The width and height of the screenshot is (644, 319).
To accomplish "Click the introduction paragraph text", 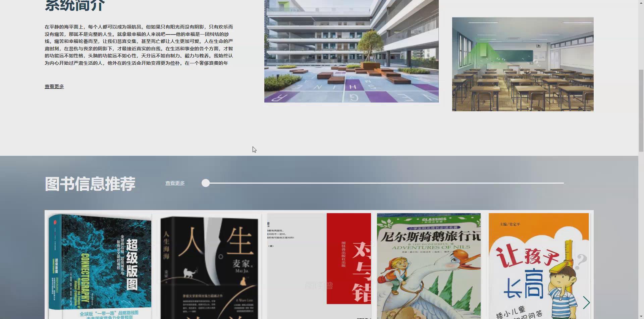I will tap(139, 45).
